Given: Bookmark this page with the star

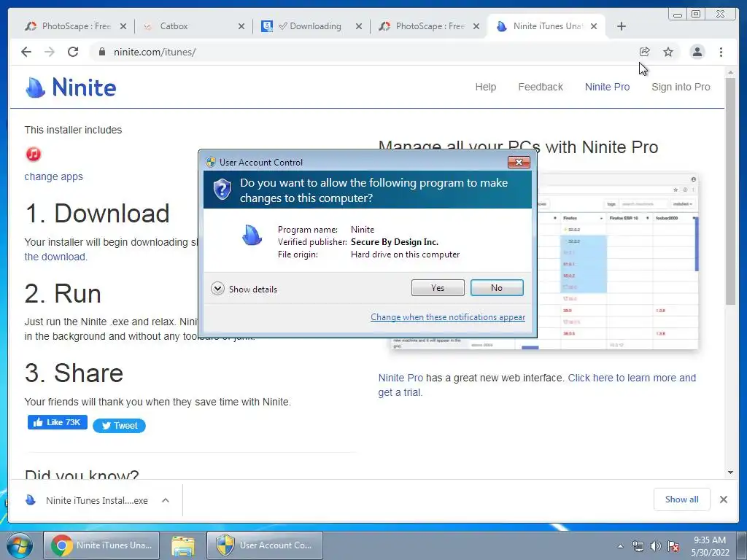Looking at the screenshot, I should [668, 52].
